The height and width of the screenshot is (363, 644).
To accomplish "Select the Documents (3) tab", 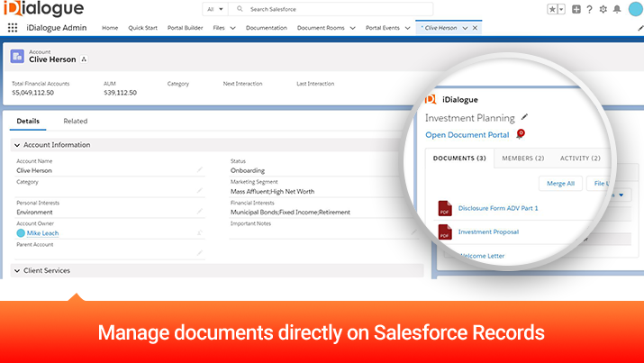I will 459,159.
